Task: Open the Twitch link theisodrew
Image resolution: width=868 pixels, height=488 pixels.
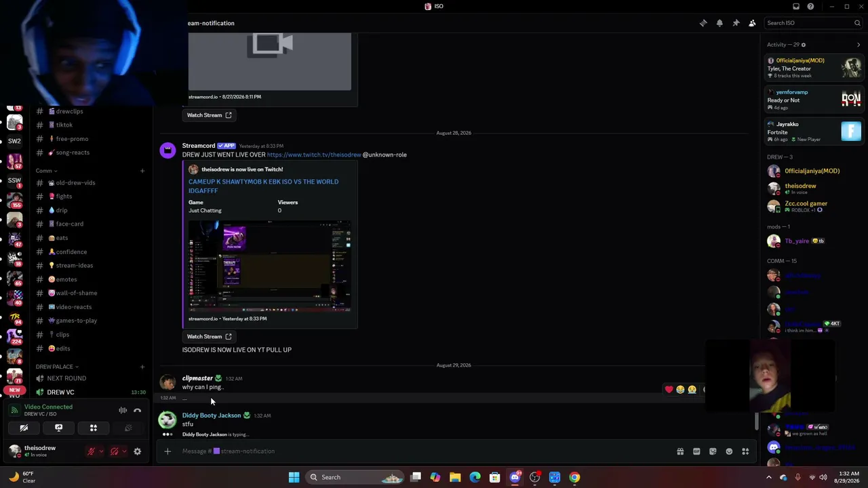Action: pos(314,155)
